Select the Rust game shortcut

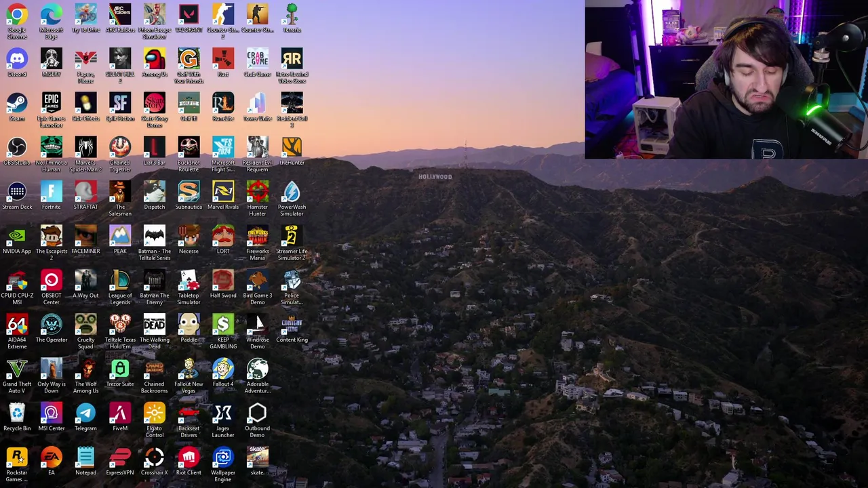pos(223,59)
